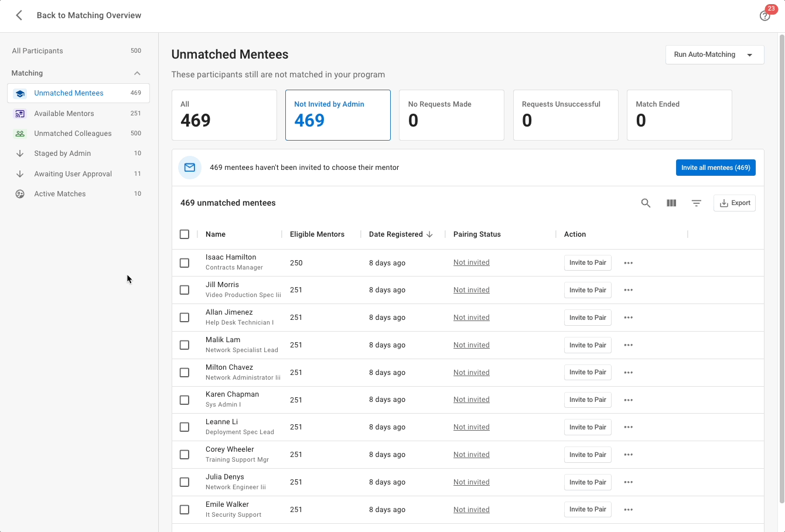This screenshot has width=785, height=532.
Task: Open more options for Jill Morris
Action: click(629, 290)
